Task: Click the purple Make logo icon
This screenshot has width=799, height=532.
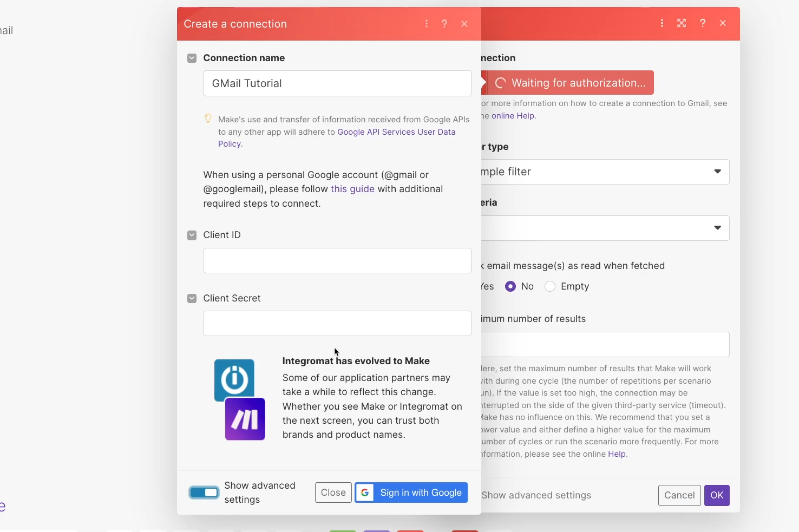Action: click(x=245, y=419)
